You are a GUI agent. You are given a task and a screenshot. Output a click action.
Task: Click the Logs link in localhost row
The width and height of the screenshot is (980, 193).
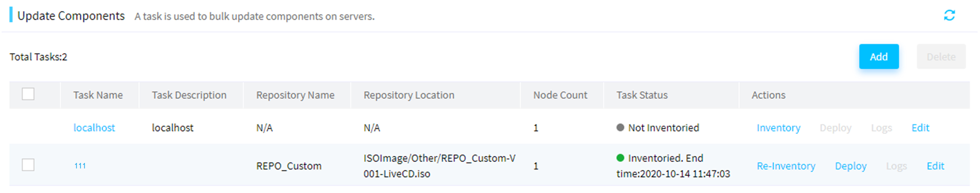tap(881, 128)
